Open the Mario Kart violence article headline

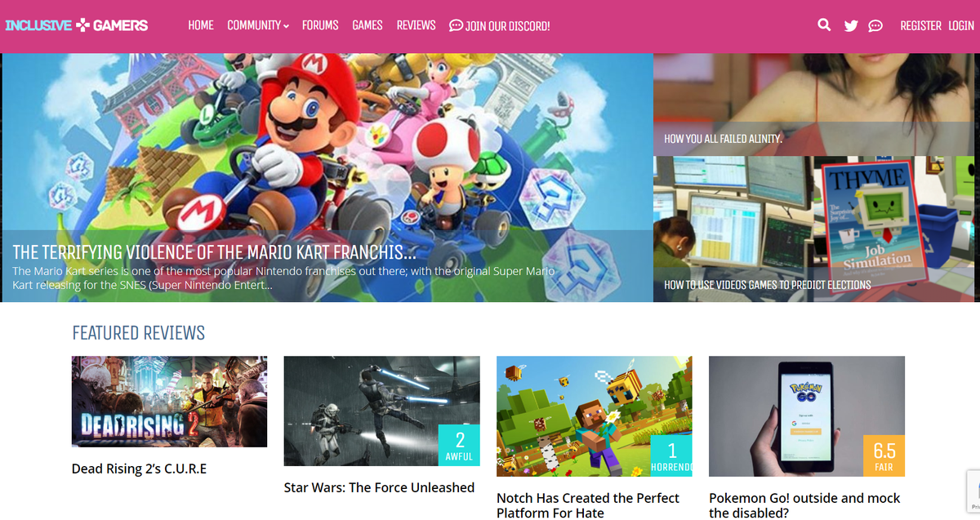[x=214, y=252]
